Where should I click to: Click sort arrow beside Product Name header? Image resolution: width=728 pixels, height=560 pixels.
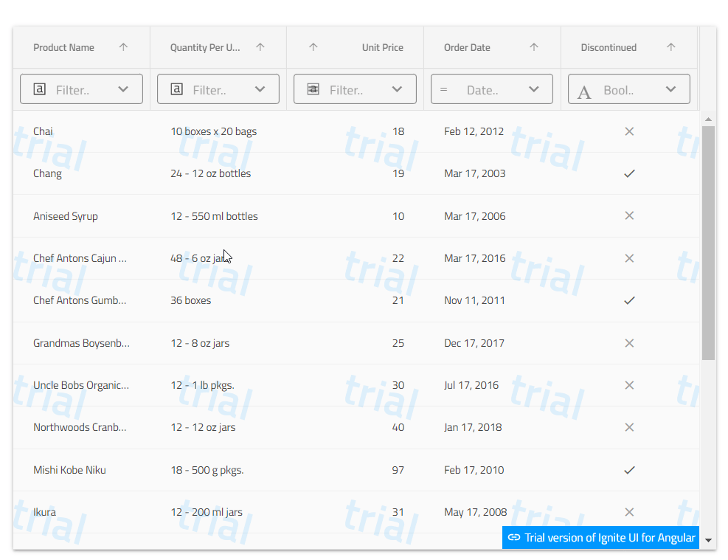[123, 47]
